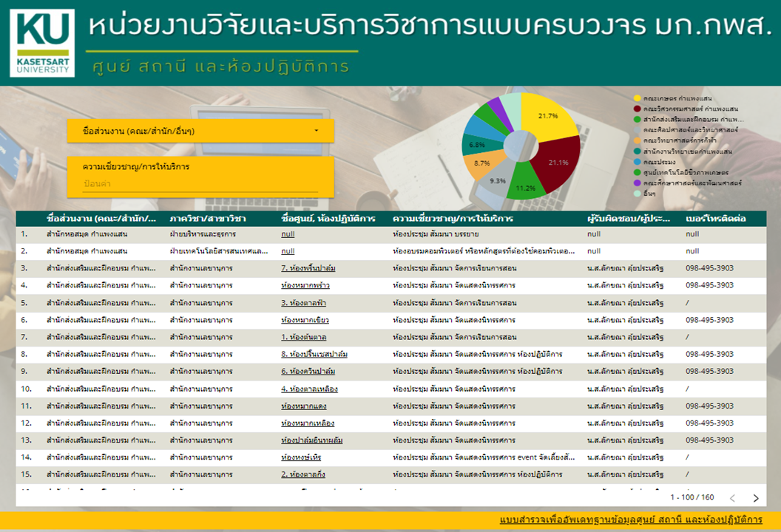Image resolution: width=781 pixels, height=532 pixels.
Task: Select ห้องประชุม สัมมนา บรรยาย cell
Action: (x=436, y=234)
